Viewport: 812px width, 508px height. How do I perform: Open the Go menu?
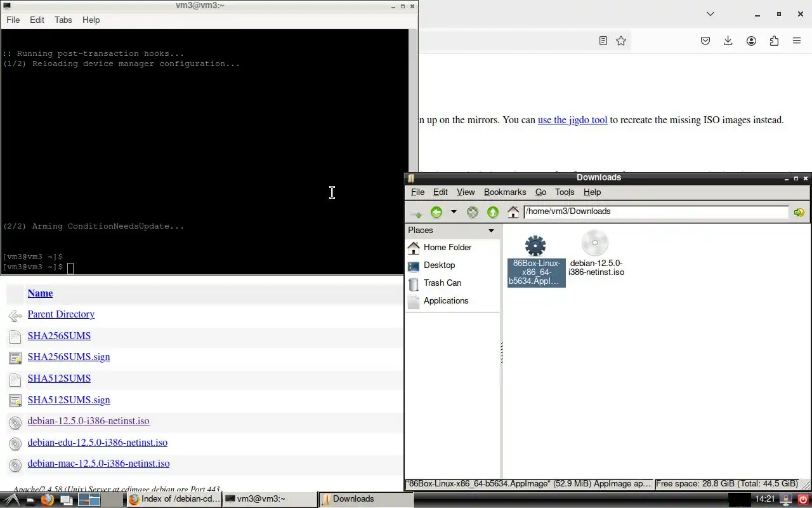point(540,192)
